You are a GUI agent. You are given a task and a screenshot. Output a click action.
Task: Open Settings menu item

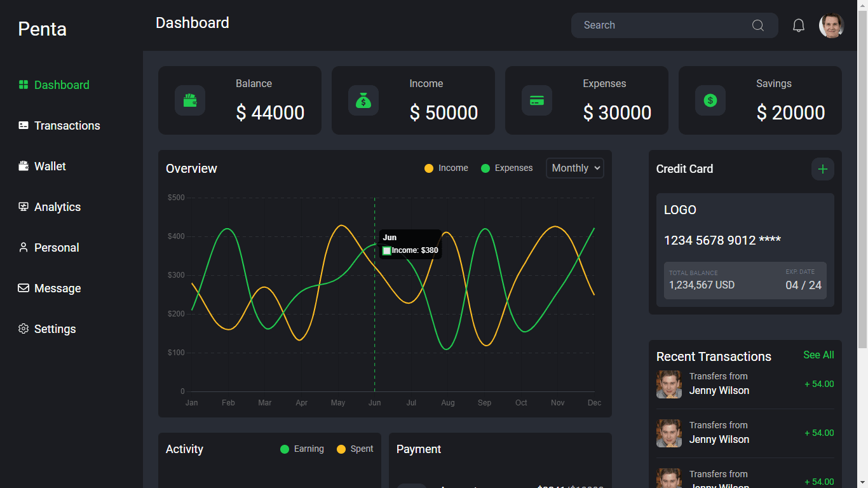(x=55, y=329)
